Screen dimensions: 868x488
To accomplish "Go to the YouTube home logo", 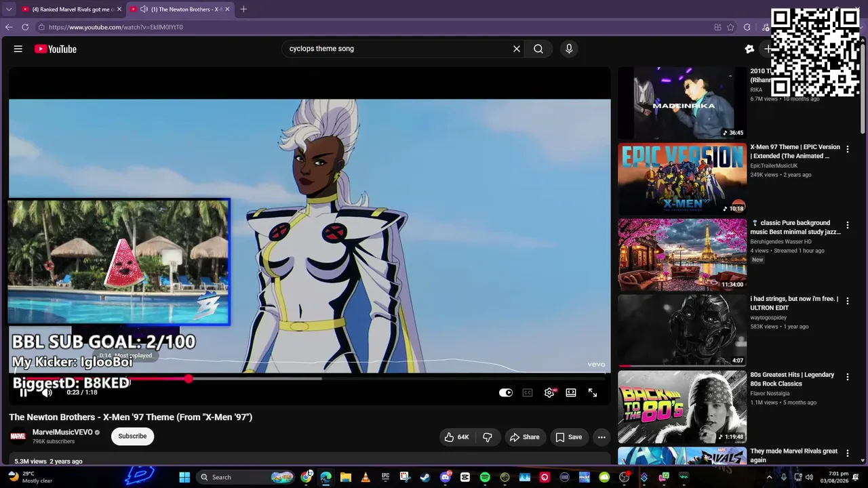I will [56, 49].
